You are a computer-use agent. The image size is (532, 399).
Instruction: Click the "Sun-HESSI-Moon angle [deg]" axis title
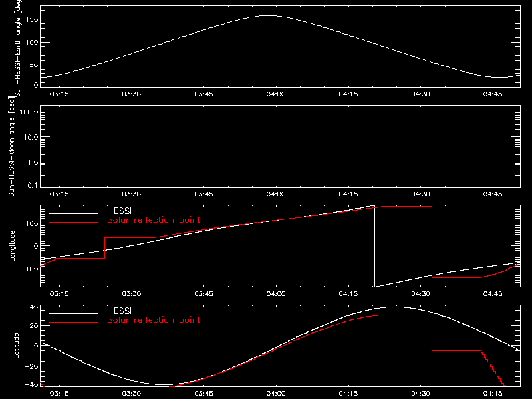pyautogui.click(x=11, y=146)
